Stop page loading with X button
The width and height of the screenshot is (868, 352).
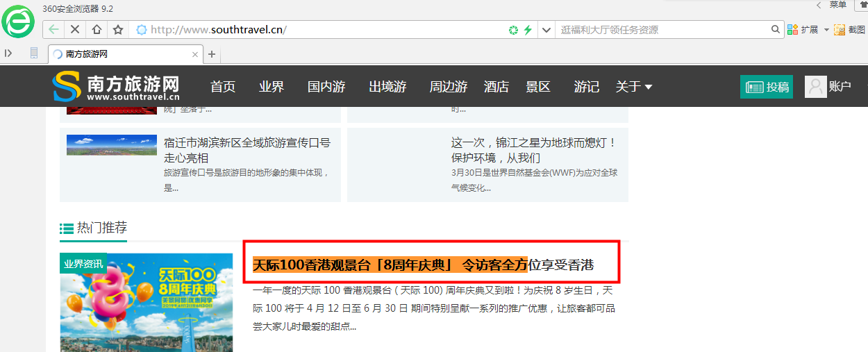pyautogui.click(x=75, y=30)
